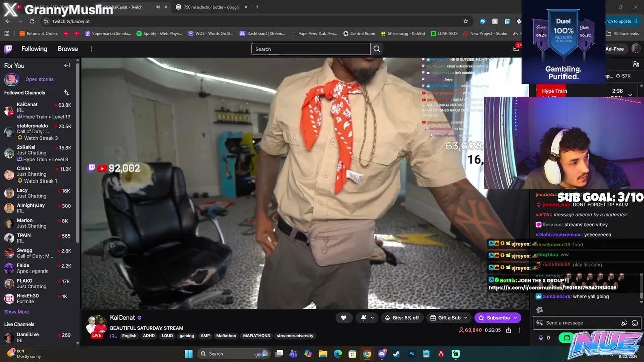This screenshot has width=644, height=362.
Task: Select the AMP stream tag
Action: pyautogui.click(x=205, y=336)
